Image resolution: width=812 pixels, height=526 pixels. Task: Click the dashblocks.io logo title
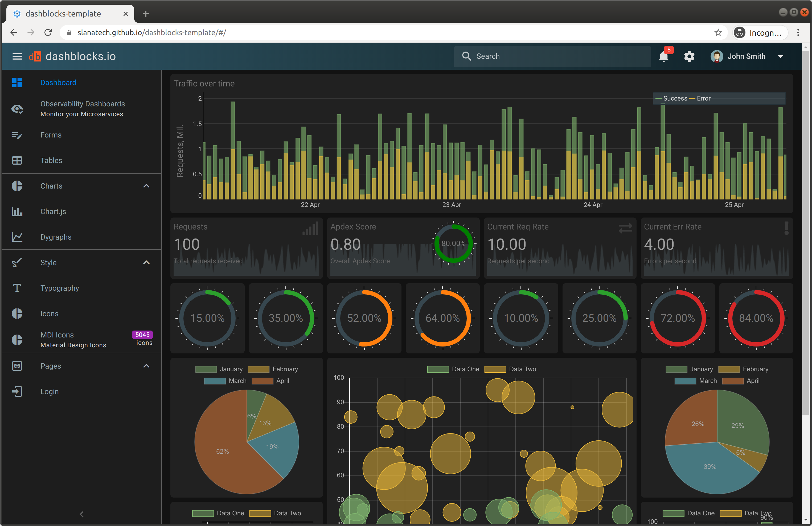[80, 57]
